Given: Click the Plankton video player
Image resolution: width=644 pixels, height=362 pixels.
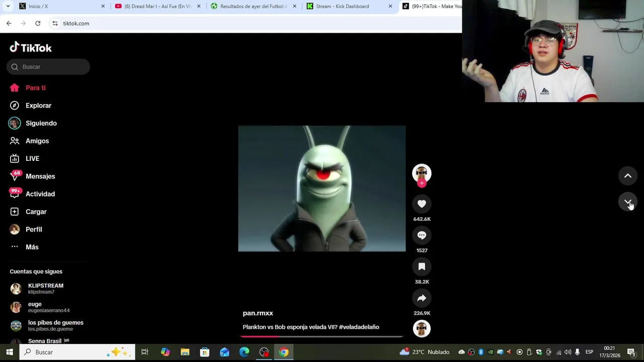Looking at the screenshot, I should coord(322,189).
